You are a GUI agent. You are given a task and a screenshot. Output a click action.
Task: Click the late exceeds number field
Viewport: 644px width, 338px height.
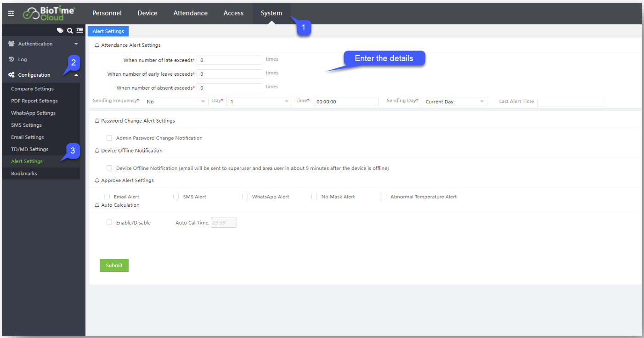click(229, 60)
